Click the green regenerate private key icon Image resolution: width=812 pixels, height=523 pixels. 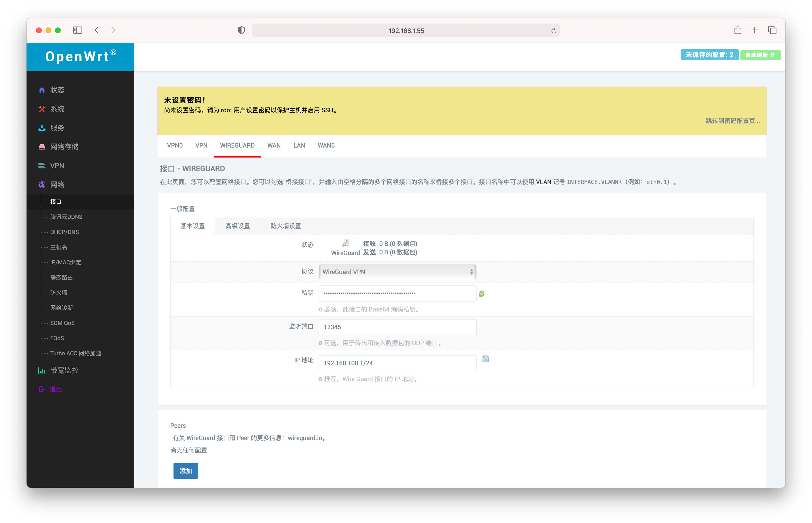(481, 293)
